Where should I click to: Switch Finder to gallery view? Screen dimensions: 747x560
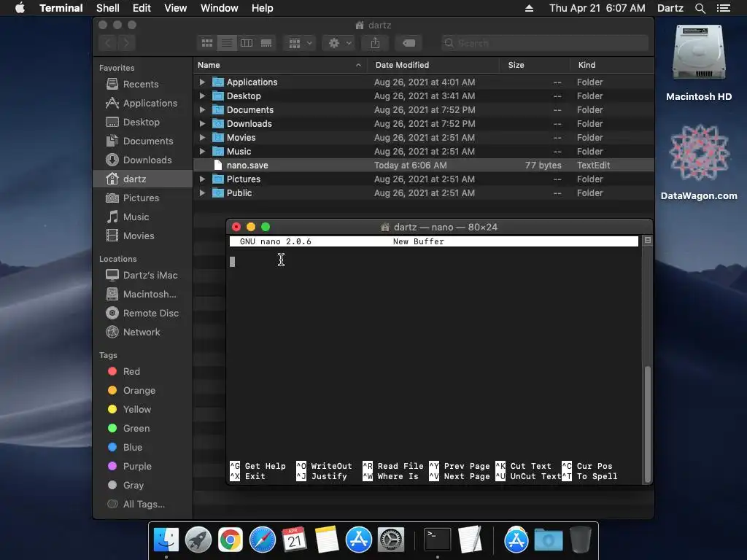(266, 43)
